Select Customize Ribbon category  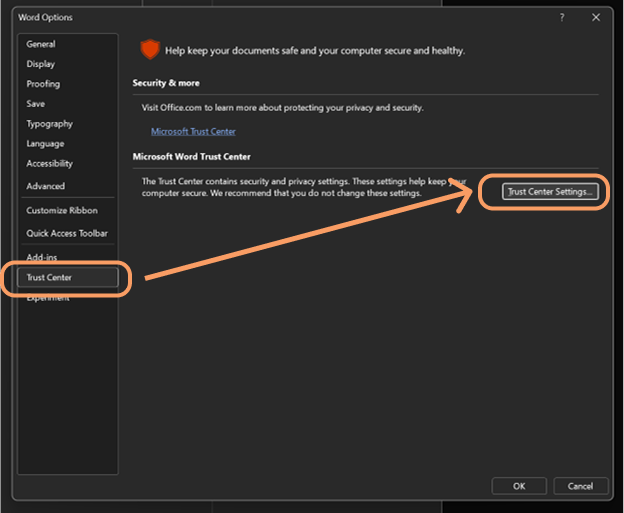coord(62,211)
